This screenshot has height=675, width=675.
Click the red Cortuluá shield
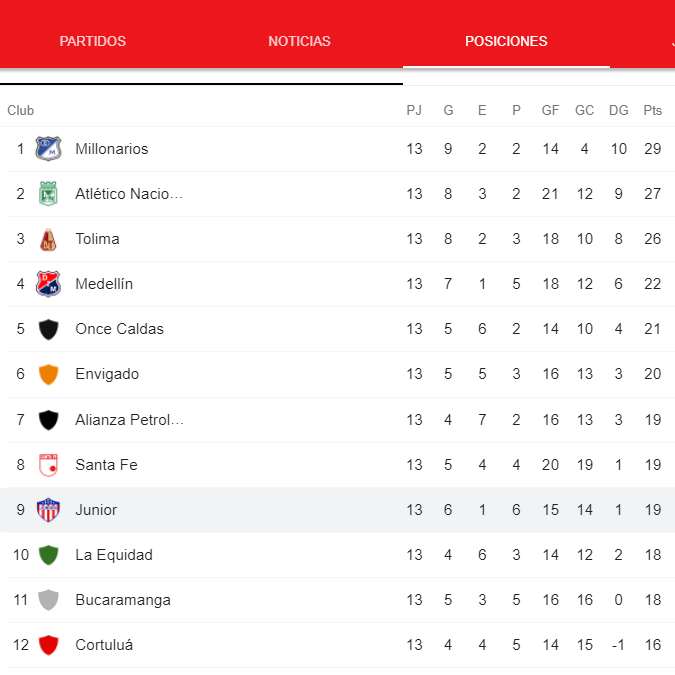48,645
